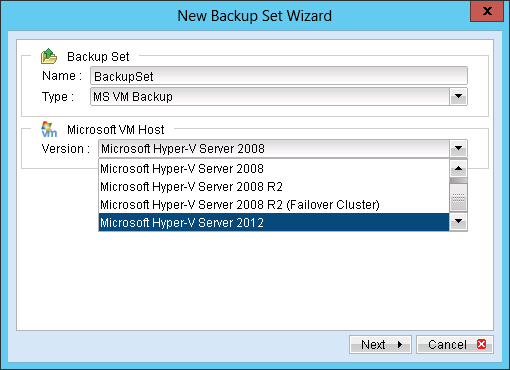Click the list scrollbar up arrow
The width and height of the screenshot is (510, 370).
point(458,168)
